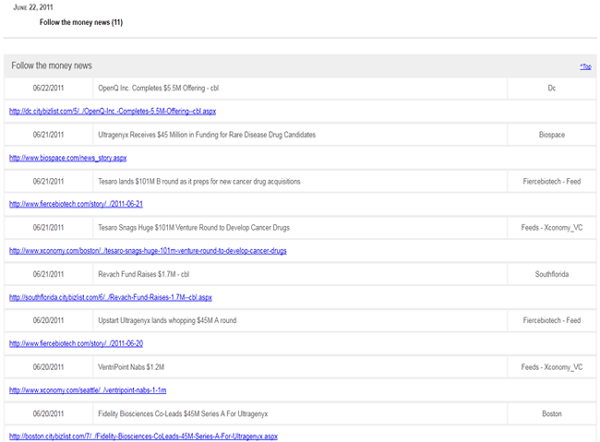Click the 'Southflorida' source cell
Viewport: 600px width, 442px height.
pos(552,274)
